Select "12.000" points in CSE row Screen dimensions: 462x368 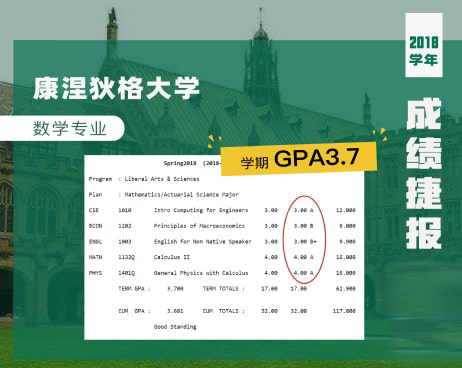pyautogui.click(x=346, y=210)
